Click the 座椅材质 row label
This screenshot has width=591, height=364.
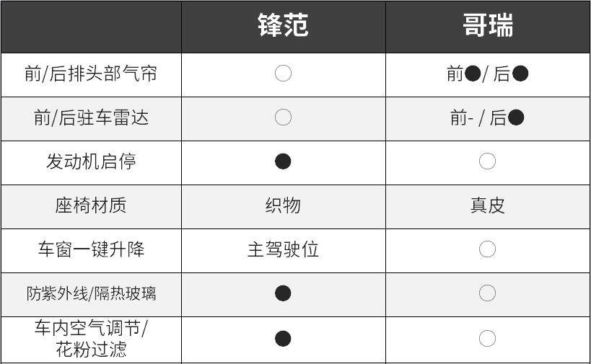[x=91, y=205]
